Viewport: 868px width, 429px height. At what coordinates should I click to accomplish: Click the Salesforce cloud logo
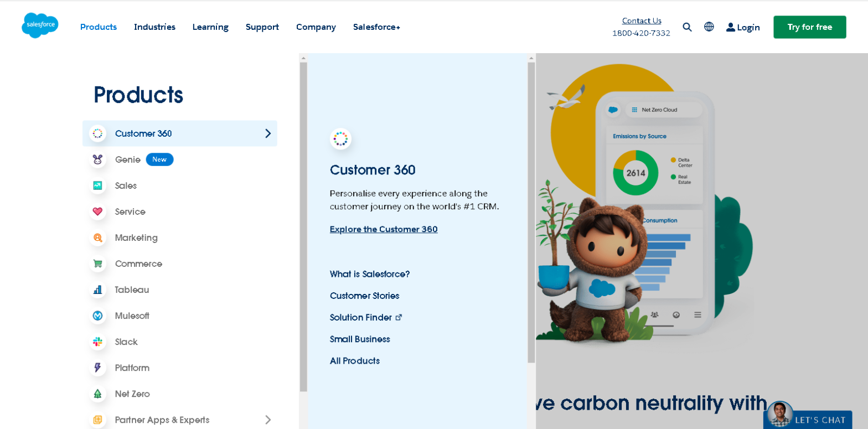[40, 25]
